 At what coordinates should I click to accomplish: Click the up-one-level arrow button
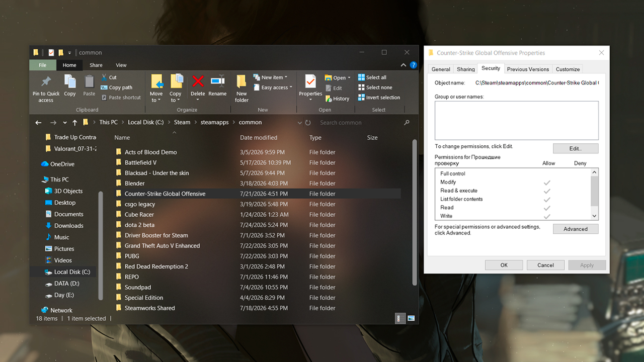pyautogui.click(x=75, y=122)
